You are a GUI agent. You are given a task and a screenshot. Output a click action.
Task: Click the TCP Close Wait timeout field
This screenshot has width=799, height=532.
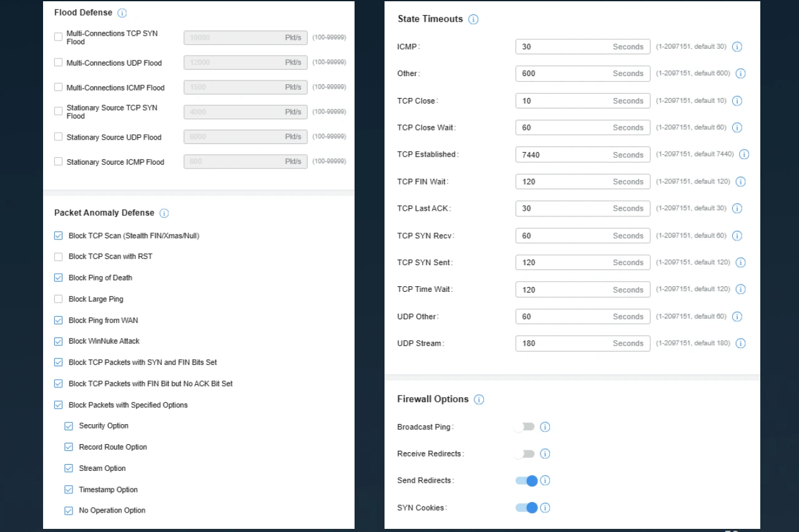click(x=562, y=128)
